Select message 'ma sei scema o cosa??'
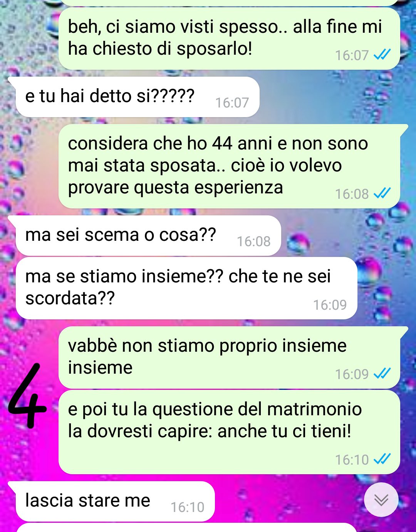Image resolution: width=416 pixels, height=532 pixels. pyautogui.click(x=148, y=235)
